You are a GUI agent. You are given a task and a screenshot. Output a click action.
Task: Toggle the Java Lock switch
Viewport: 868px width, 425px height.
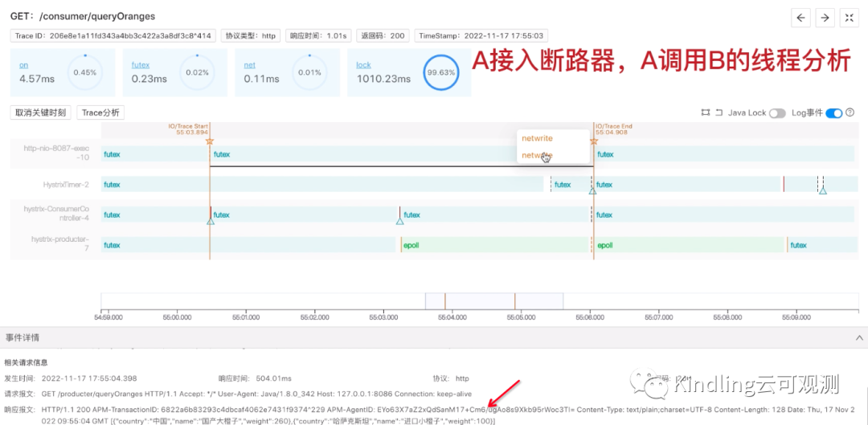click(x=777, y=113)
